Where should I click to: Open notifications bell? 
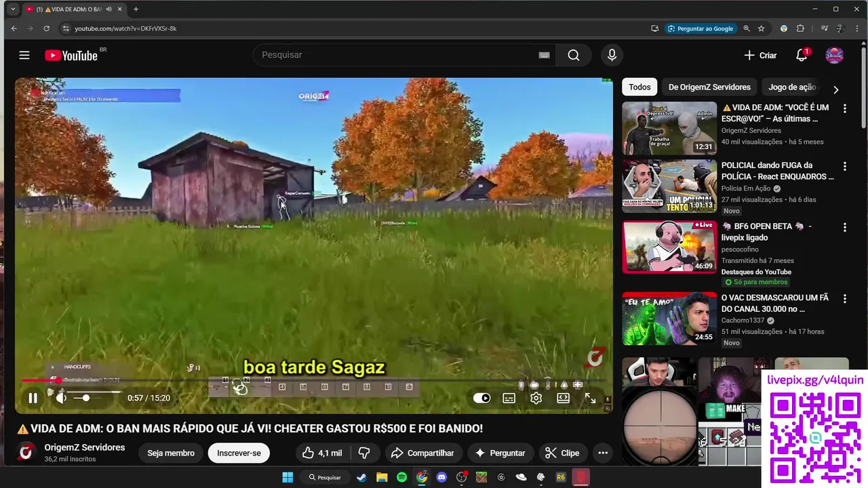(802, 56)
